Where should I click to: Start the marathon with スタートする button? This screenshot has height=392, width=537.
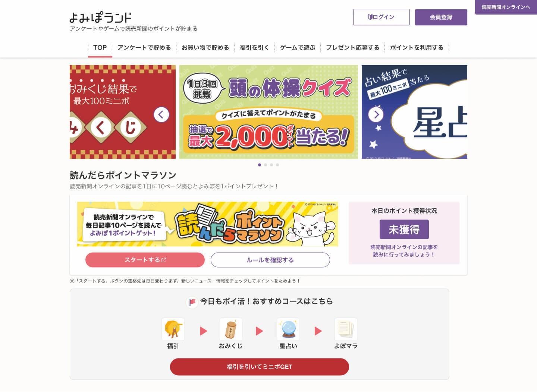(145, 260)
